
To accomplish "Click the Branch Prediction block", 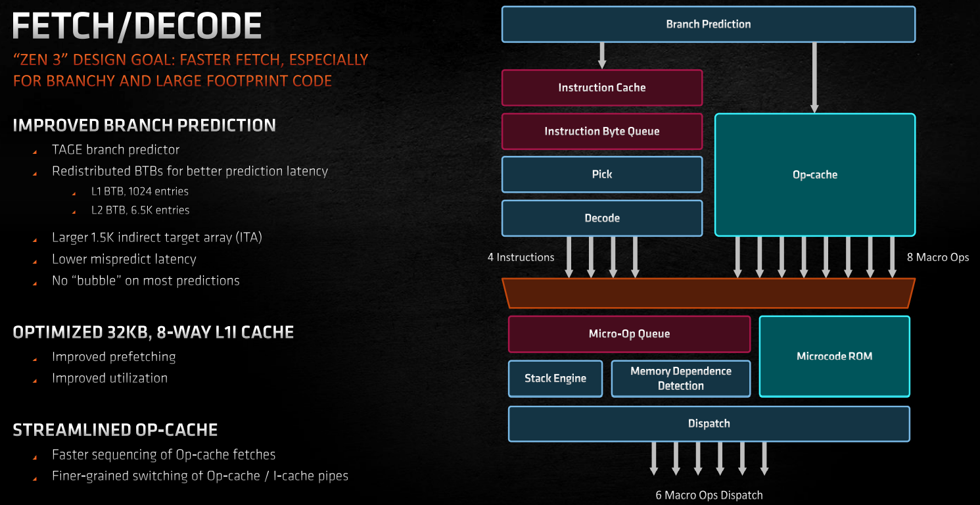I will click(x=708, y=24).
